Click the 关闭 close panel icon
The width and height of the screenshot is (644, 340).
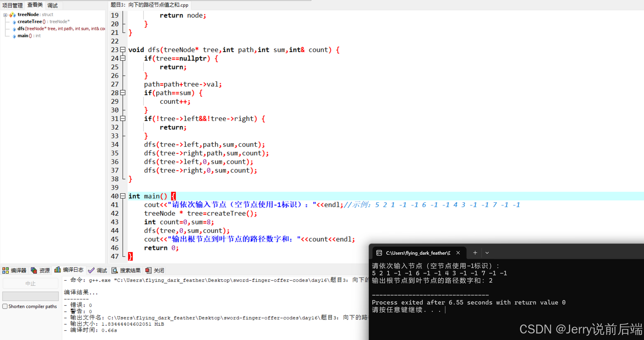point(148,270)
